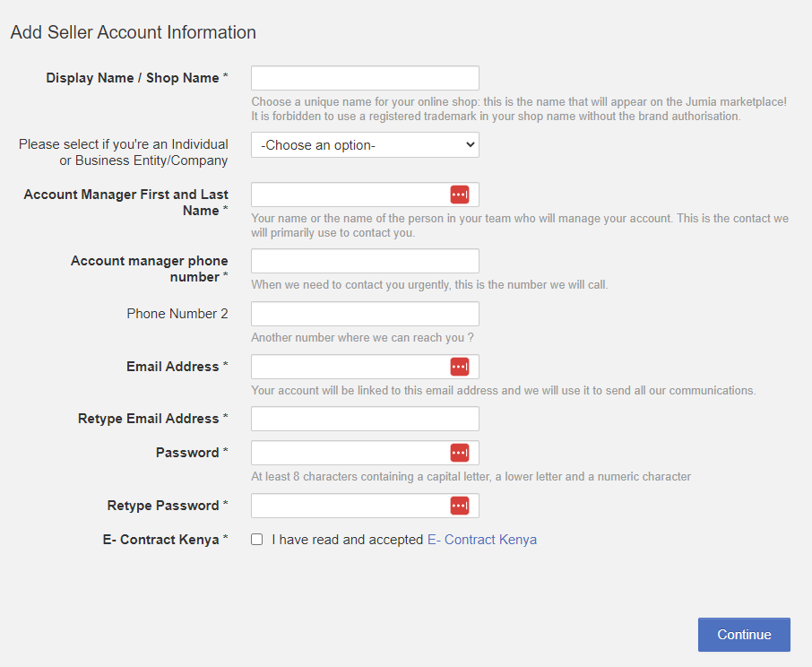Click the "Retype Email Address" label text
The image size is (812, 667).
pyautogui.click(x=149, y=419)
